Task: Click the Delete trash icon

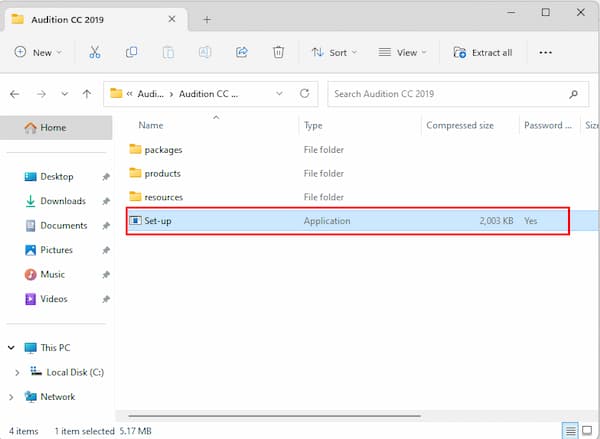Action: coord(278,52)
